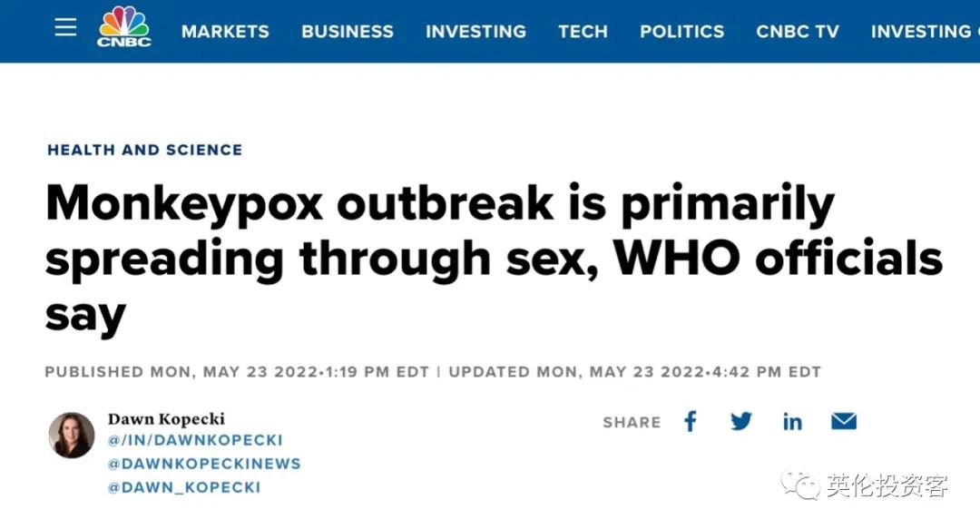
Task: Open Health and Science category link
Action: tap(145, 150)
